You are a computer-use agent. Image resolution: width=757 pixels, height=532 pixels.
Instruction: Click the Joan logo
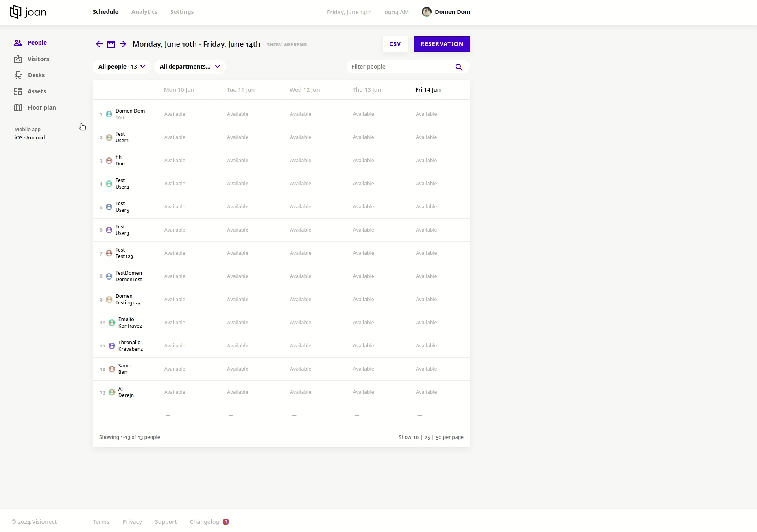pos(28,12)
